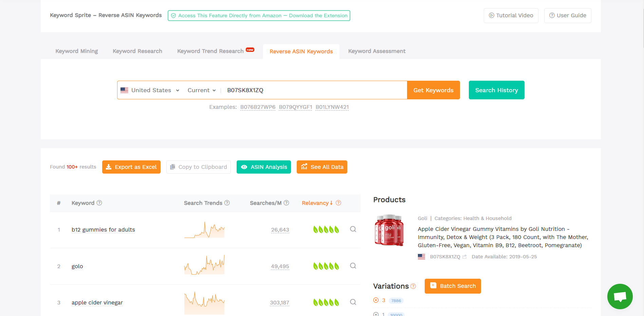Screen dimensions: 644x316
Task: Click magnifier icon for golo row
Action: [353, 266]
